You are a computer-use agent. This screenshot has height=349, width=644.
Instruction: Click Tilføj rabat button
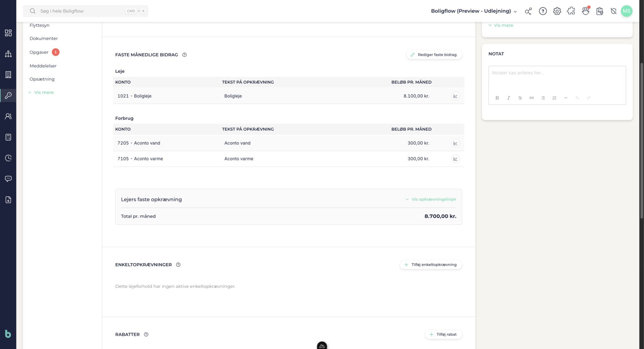(443, 334)
